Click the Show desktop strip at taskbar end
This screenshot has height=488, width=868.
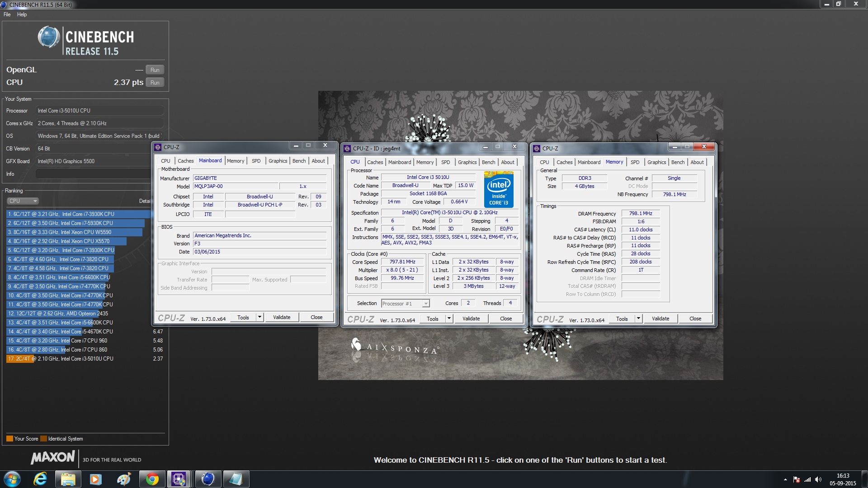[864, 479]
